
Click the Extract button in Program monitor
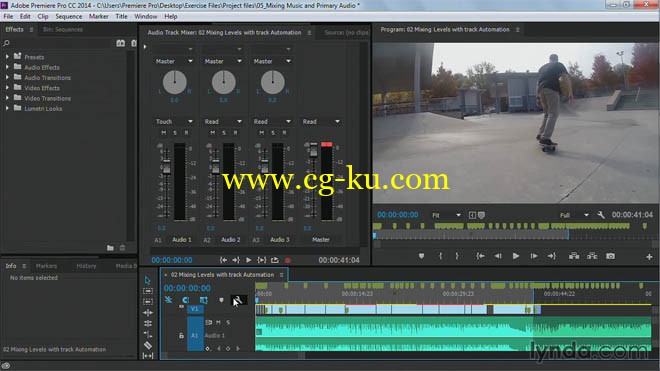(x=592, y=256)
